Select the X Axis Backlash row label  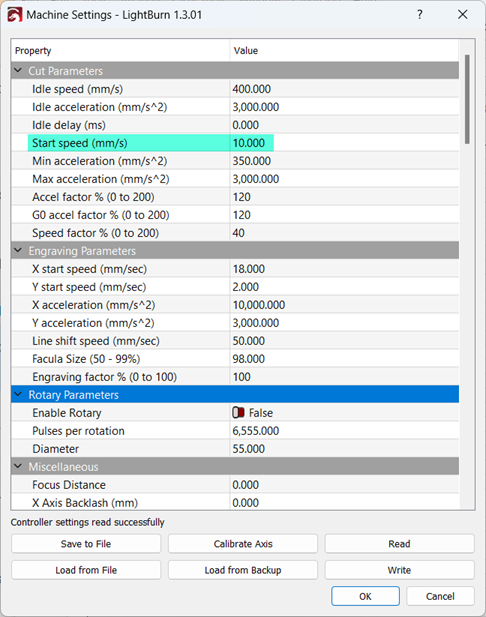pos(85,503)
